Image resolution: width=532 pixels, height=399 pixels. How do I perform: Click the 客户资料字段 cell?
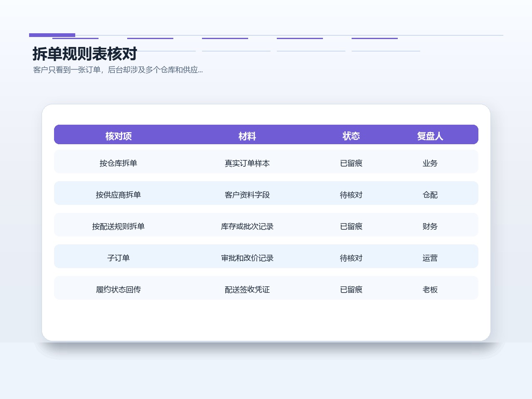(x=247, y=195)
